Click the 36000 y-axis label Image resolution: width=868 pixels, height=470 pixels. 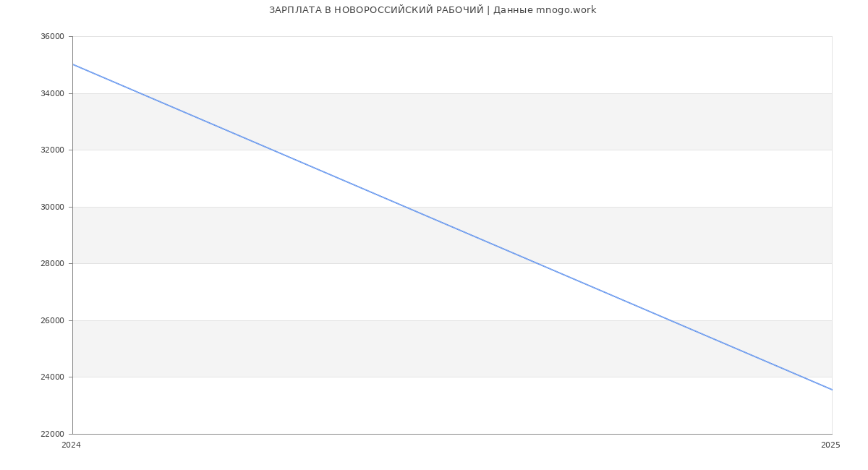[x=52, y=37]
